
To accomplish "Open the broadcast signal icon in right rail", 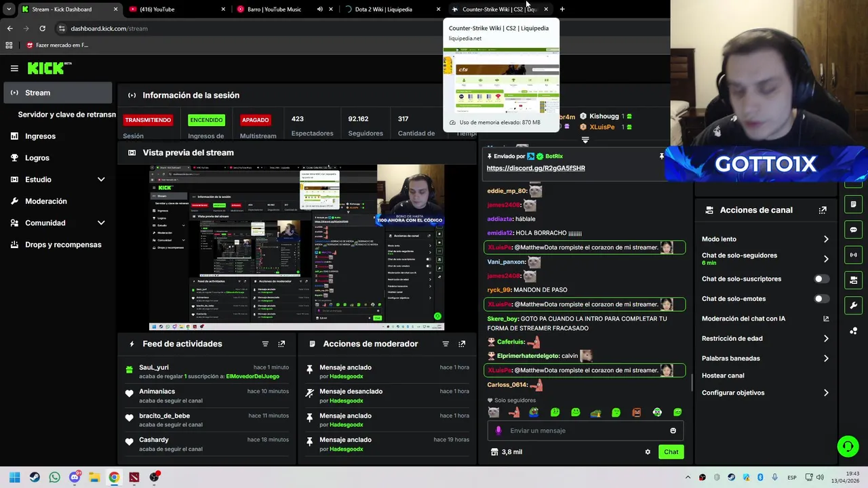I will (854, 255).
